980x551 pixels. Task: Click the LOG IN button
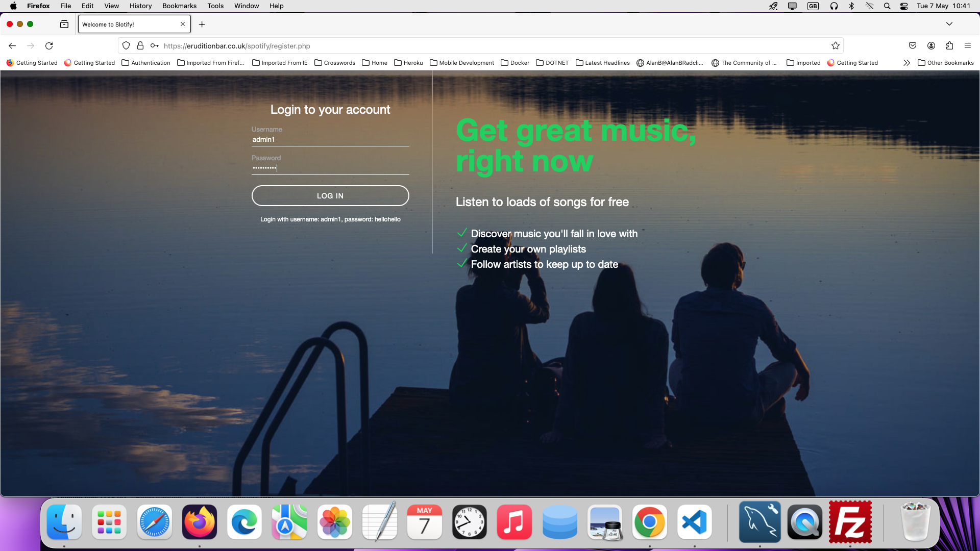[330, 195]
